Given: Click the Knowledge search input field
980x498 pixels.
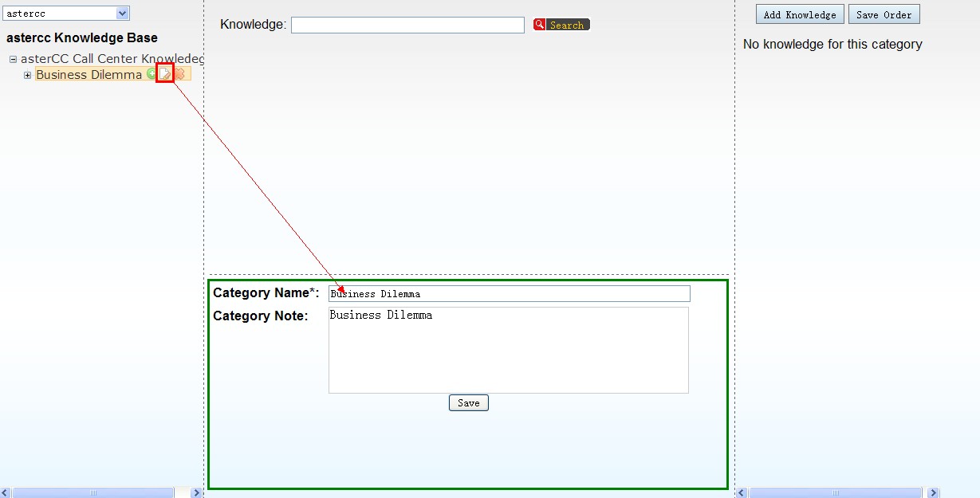Looking at the screenshot, I should pyautogui.click(x=407, y=25).
